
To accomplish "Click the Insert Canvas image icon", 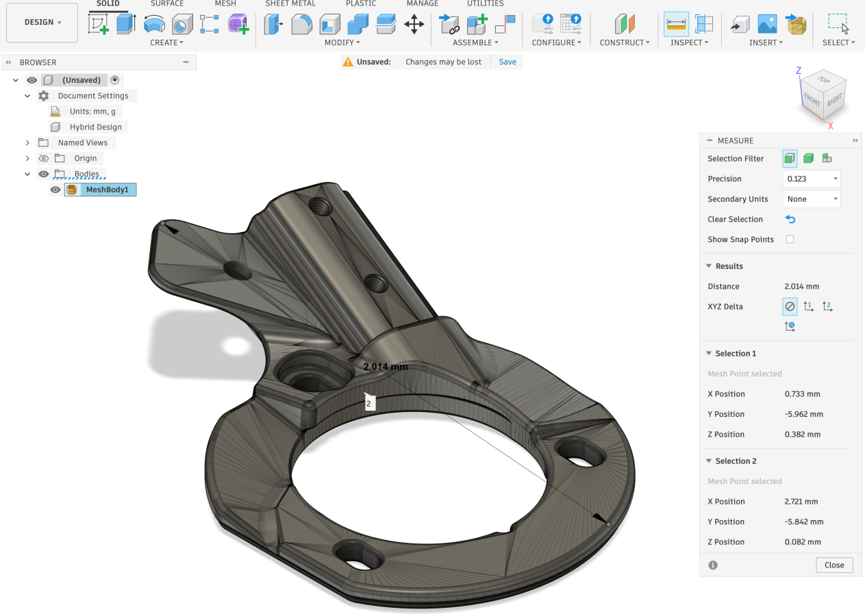I will click(x=767, y=25).
